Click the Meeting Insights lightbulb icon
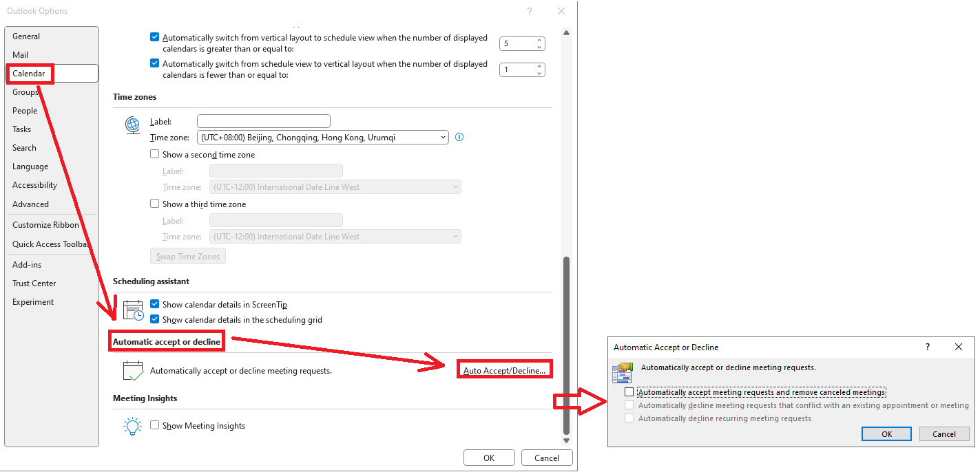 click(132, 426)
